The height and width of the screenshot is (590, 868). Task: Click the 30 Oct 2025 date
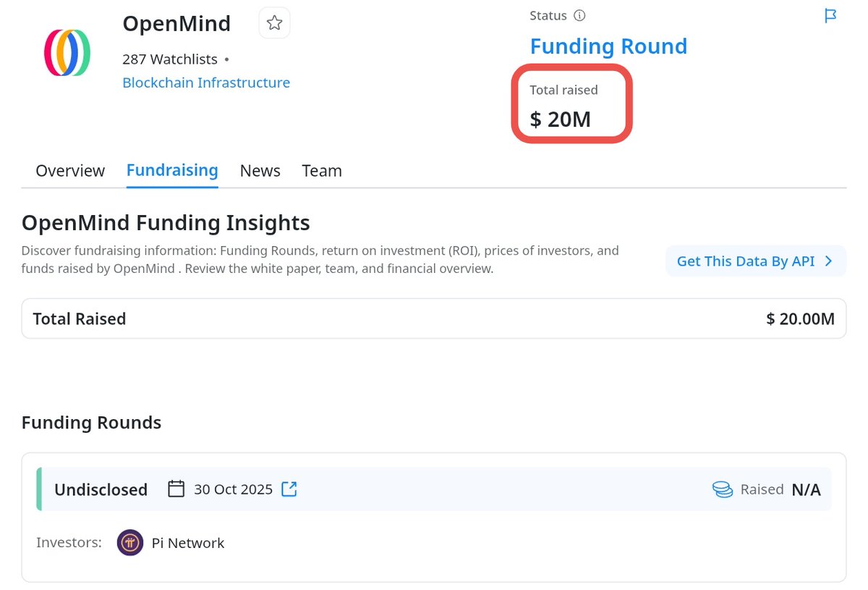point(233,489)
